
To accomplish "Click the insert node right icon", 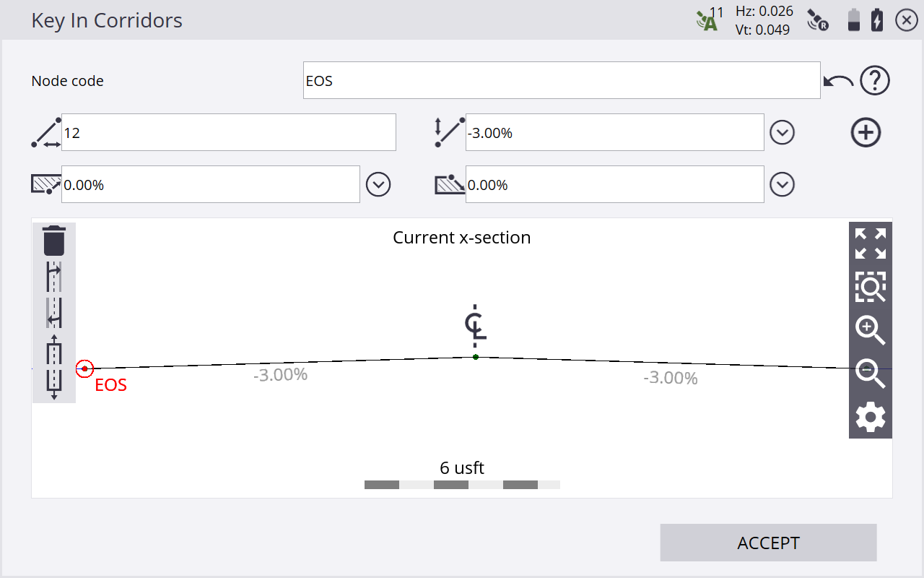I will (x=54, y=277).
